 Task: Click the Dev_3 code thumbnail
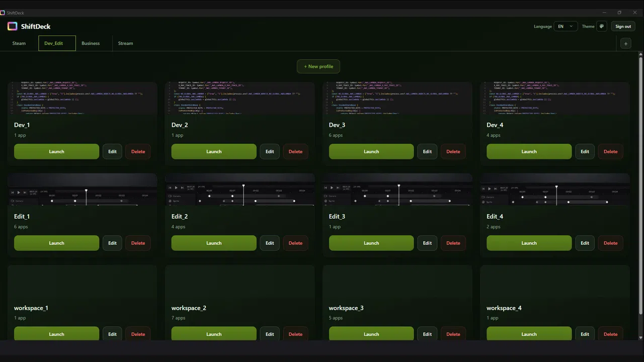397,98
